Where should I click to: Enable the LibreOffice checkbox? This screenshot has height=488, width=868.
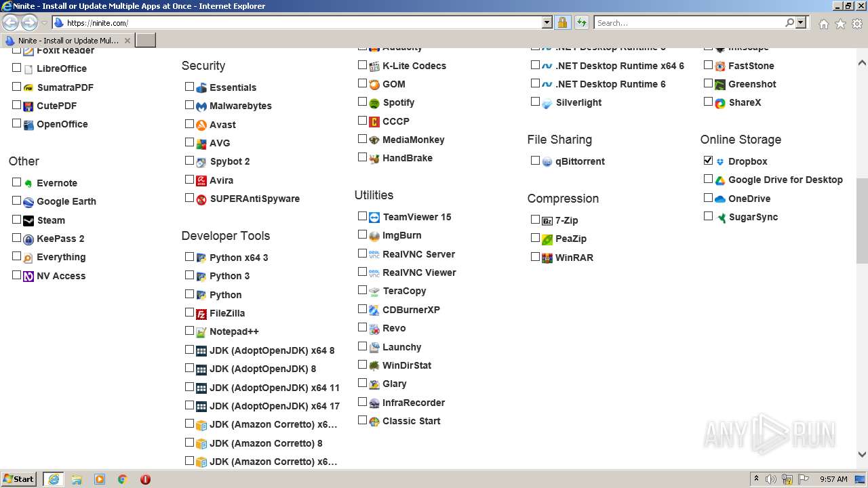click(16, 68)
